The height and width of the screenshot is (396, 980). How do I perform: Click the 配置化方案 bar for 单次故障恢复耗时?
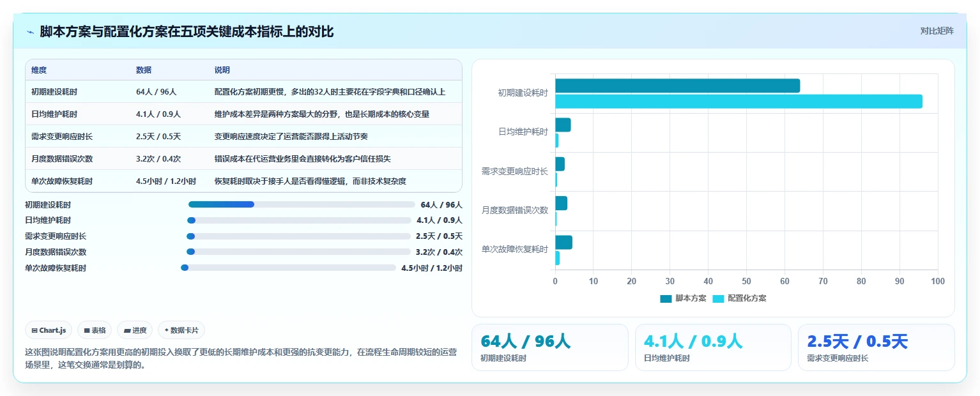tap(557, 258)
